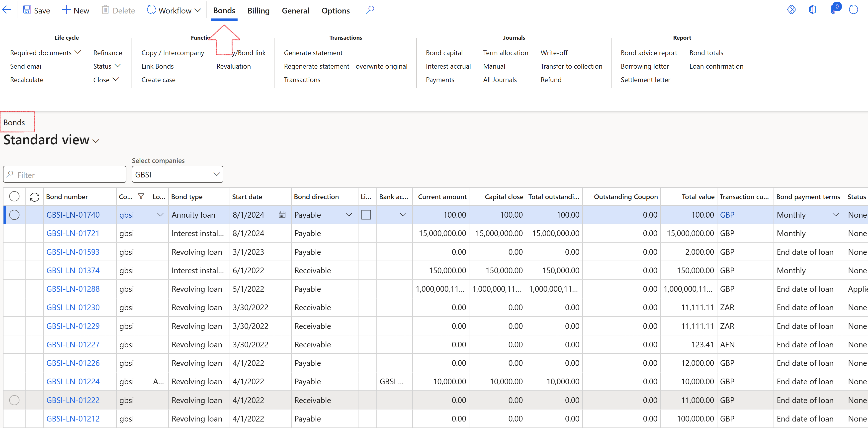Viewport: 868px width, 428px height.
Task: Select the row checkbox for GBSI-LN-01222
Action: (14, 400)
